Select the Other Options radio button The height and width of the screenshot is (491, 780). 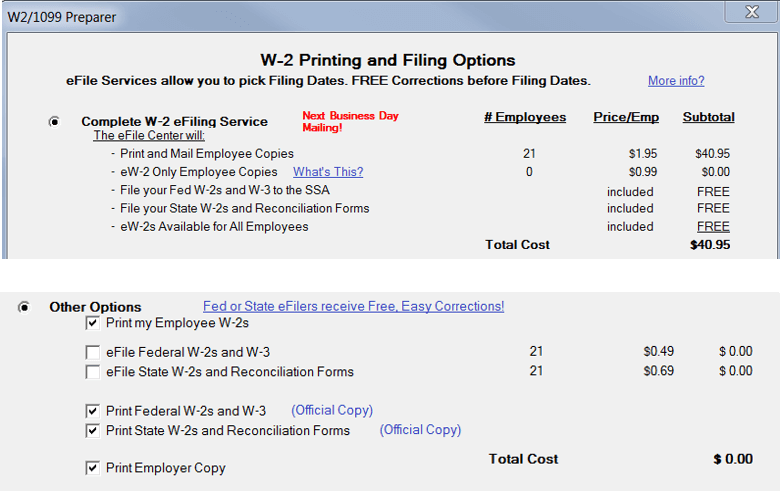point(24,307)
